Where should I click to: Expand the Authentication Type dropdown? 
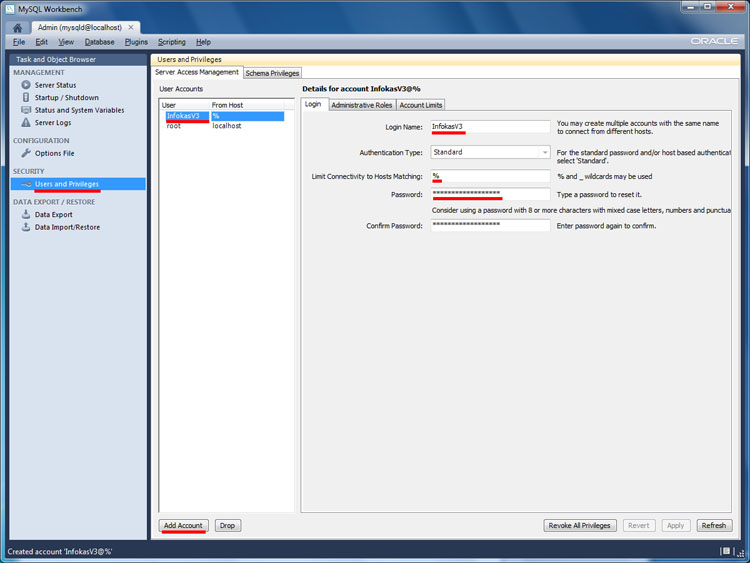[x=544, y=152]
